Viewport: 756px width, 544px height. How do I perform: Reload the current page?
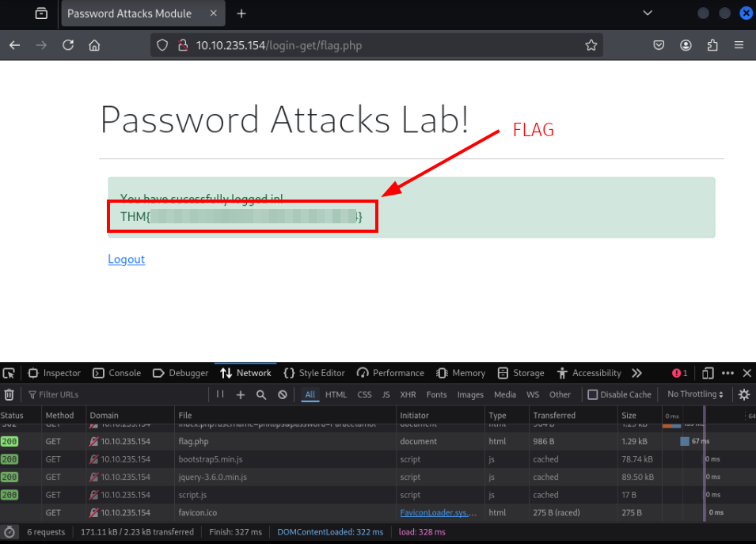[68, 45]
